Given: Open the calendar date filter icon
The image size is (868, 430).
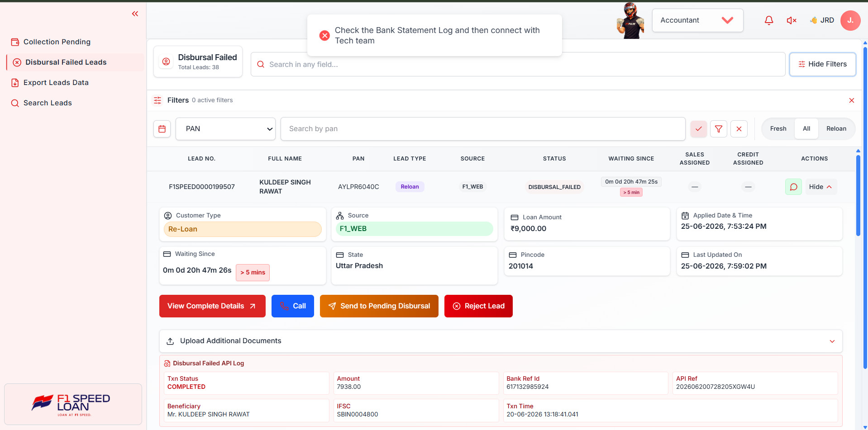Looking at the screenshot, I should click(162, 129).
